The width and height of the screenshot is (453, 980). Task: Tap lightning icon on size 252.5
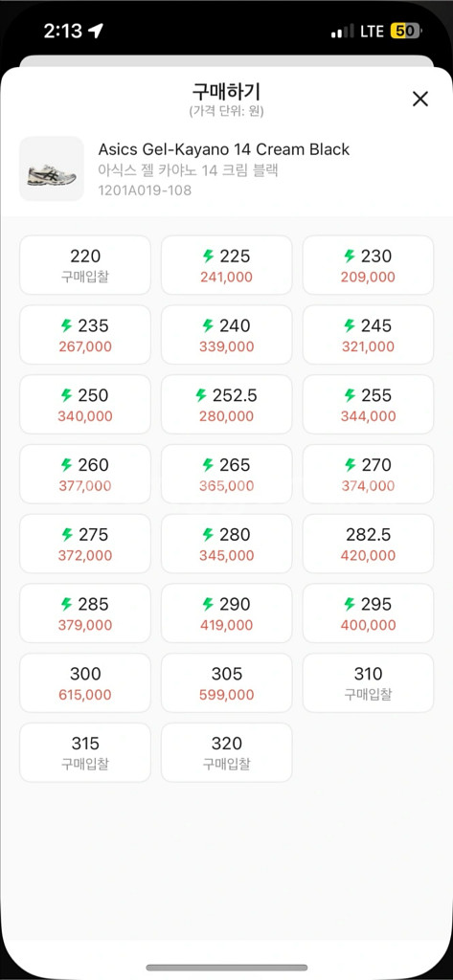click(x=201, y=395)
